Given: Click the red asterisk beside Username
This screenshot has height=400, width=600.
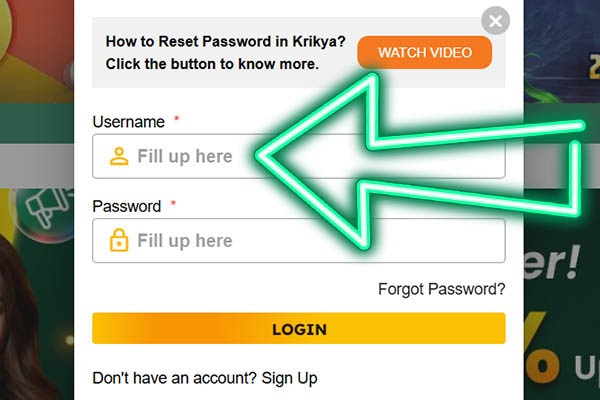Looking at the screenshot, I should [176, 120].
